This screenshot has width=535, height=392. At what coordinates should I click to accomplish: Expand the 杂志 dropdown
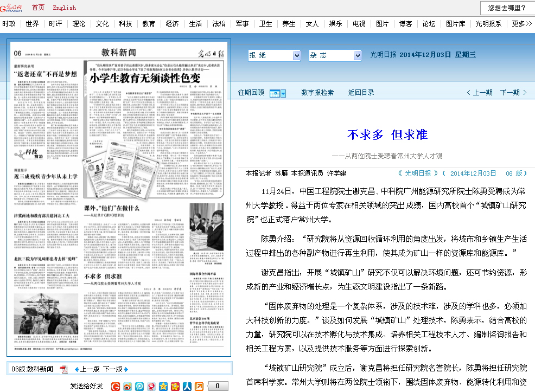357,55
